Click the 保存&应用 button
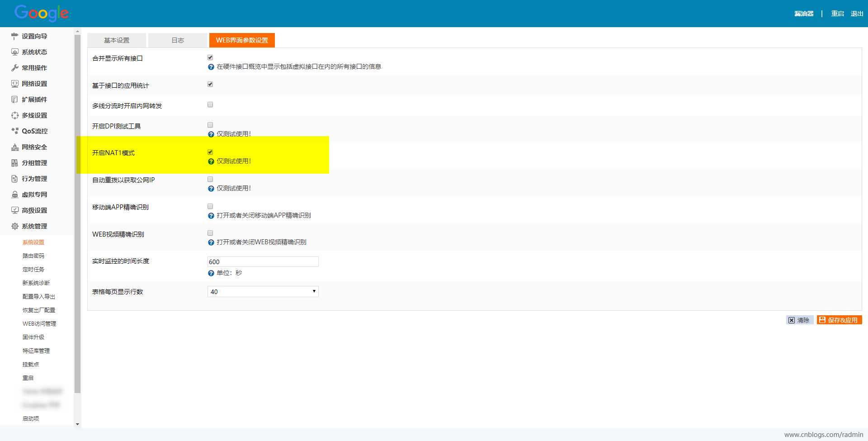The width and height of the screenshot is (868, 441). tap(839, 320)
